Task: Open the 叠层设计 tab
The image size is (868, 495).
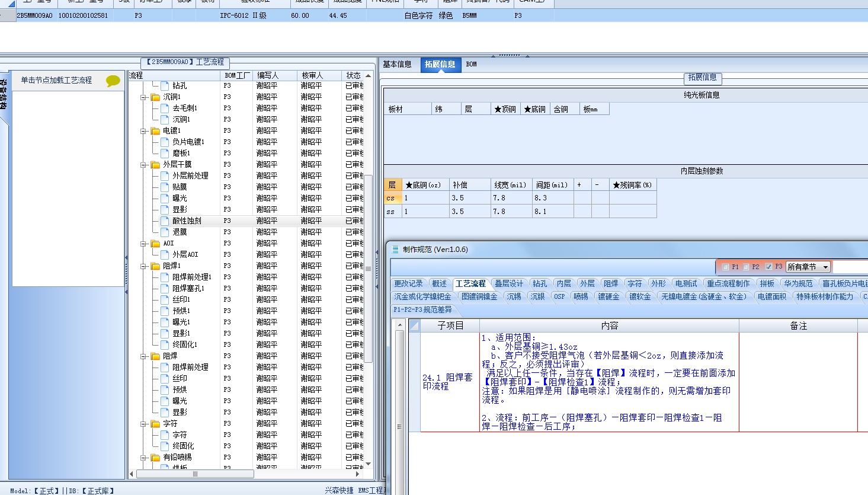Action: coord(509,283)
